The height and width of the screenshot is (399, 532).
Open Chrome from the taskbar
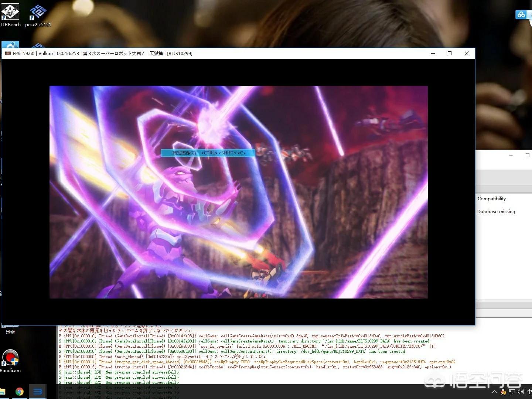click(19, 392)
